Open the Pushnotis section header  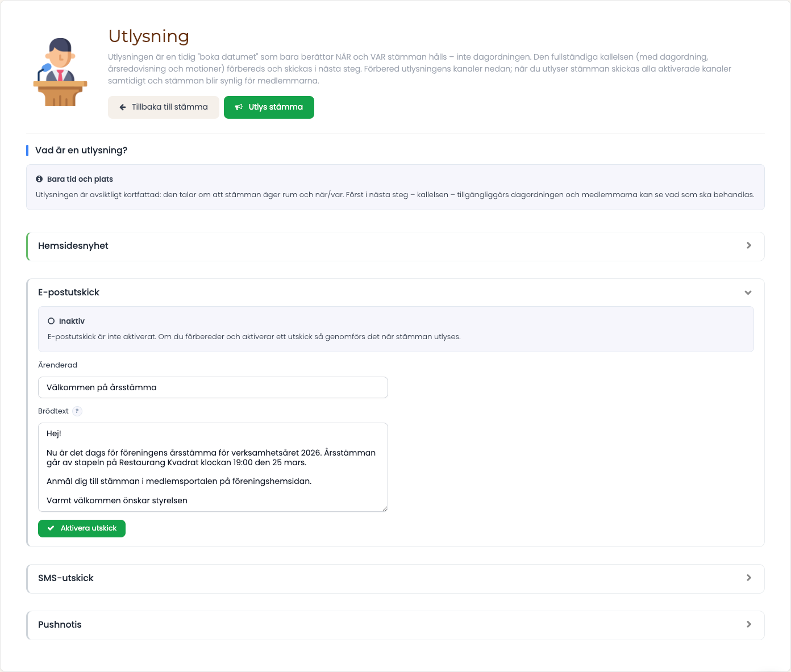tap(396, 625)
